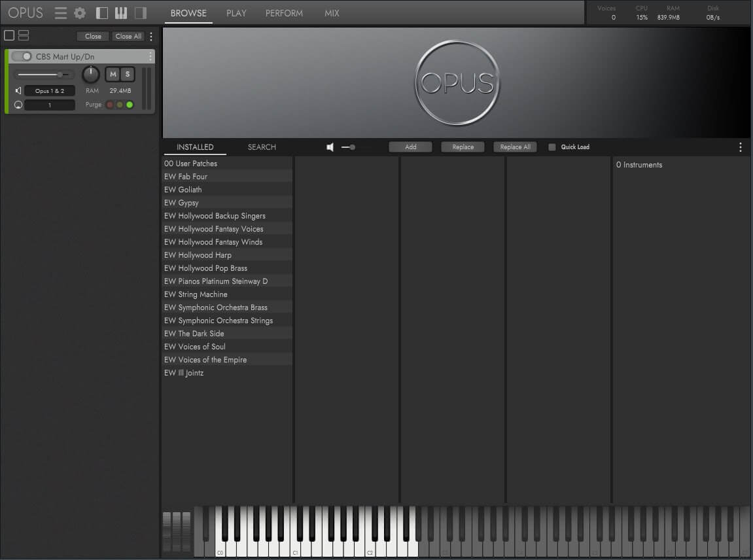Click the red Purge indicator
The height and width of the screenshot is (560, 753).
(110, 105)
